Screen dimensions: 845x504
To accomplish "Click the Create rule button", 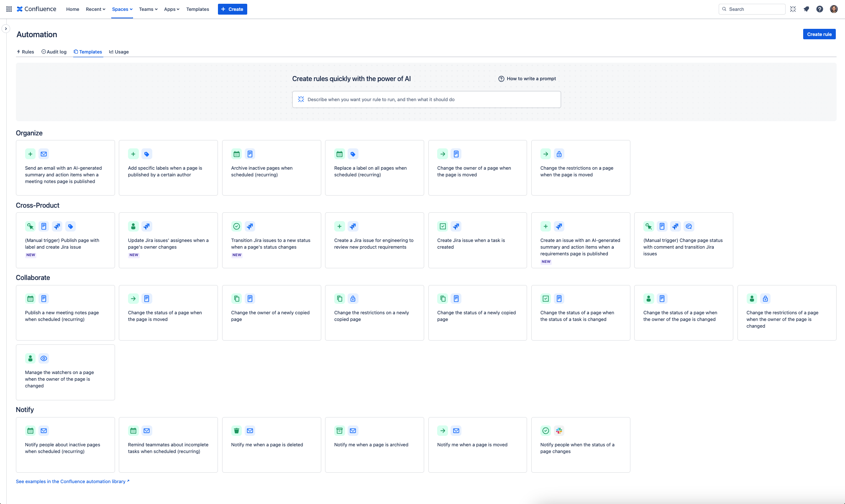I will [x=819, y=34].
